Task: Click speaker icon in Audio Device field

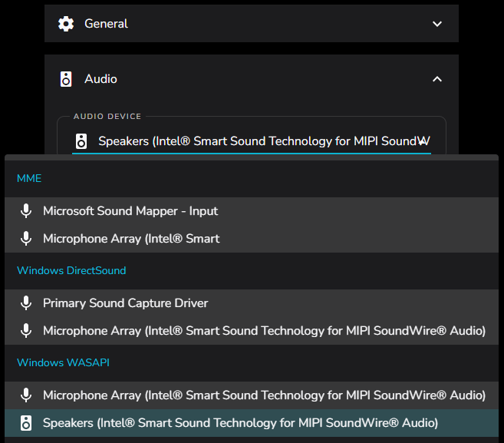Action: tap(81, 141)
